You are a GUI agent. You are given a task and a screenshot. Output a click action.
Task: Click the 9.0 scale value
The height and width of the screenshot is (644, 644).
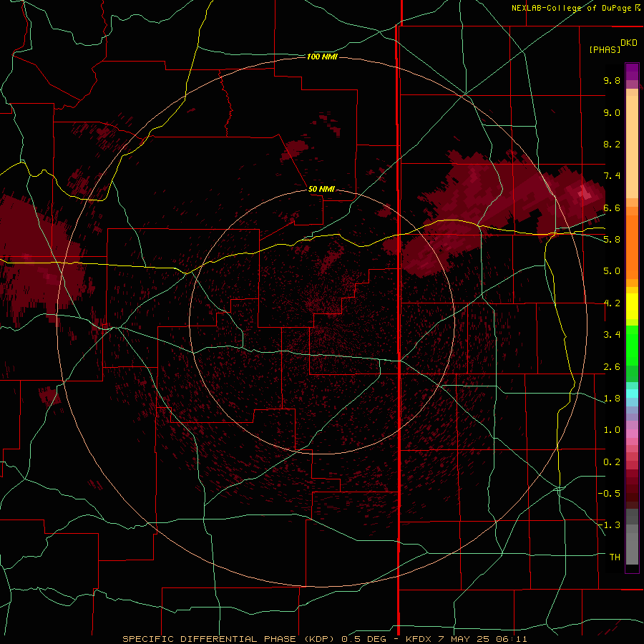click(612, 112)
